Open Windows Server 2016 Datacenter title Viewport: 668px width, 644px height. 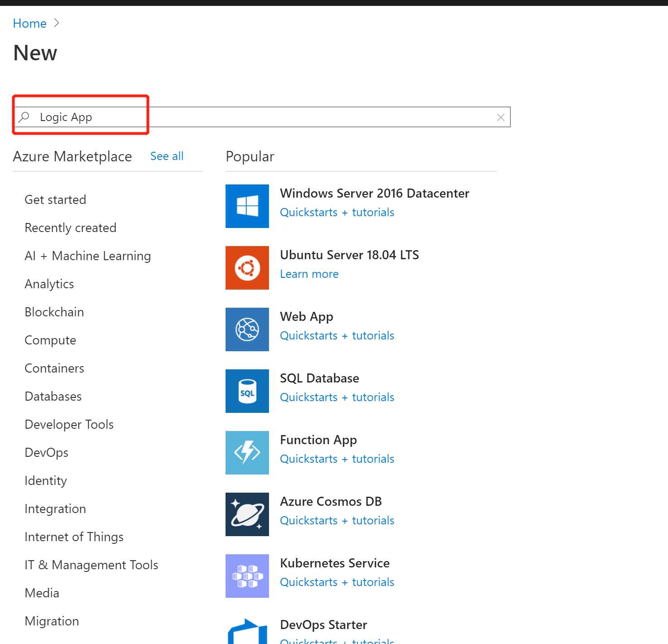[x=375, y=194]
